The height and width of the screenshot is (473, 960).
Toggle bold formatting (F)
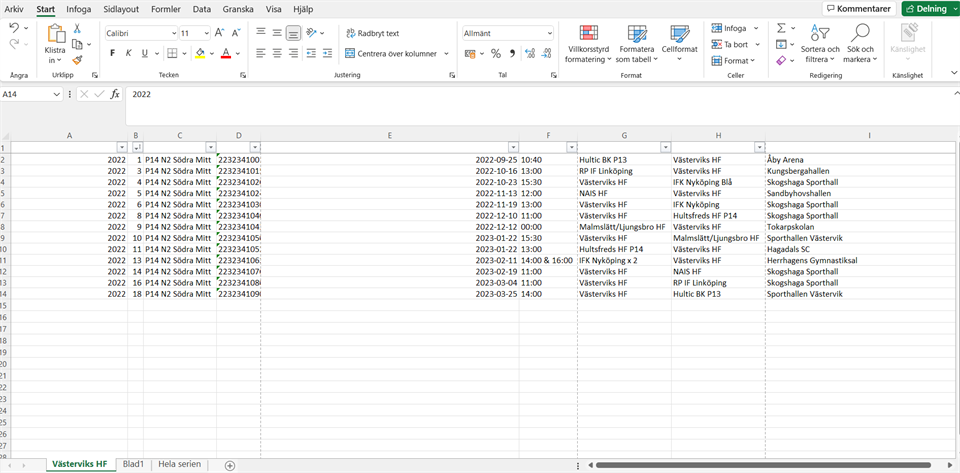coord(112,53)
